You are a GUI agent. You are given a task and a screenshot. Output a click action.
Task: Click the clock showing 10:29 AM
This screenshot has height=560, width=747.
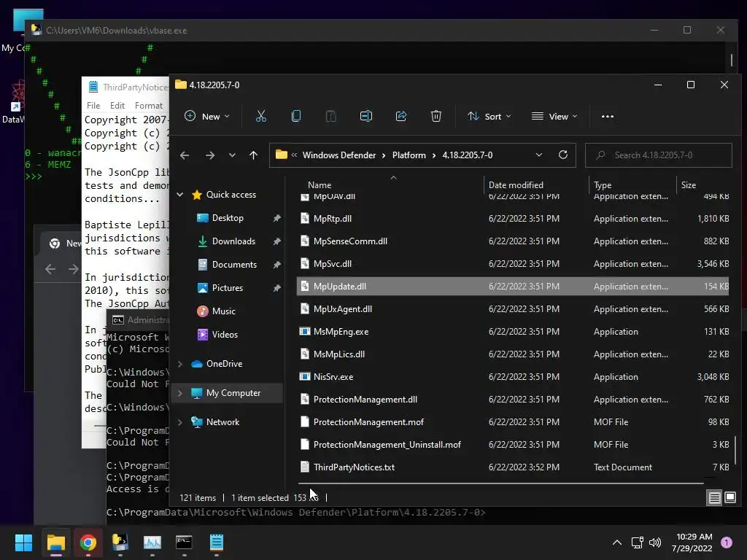[694, 537]
